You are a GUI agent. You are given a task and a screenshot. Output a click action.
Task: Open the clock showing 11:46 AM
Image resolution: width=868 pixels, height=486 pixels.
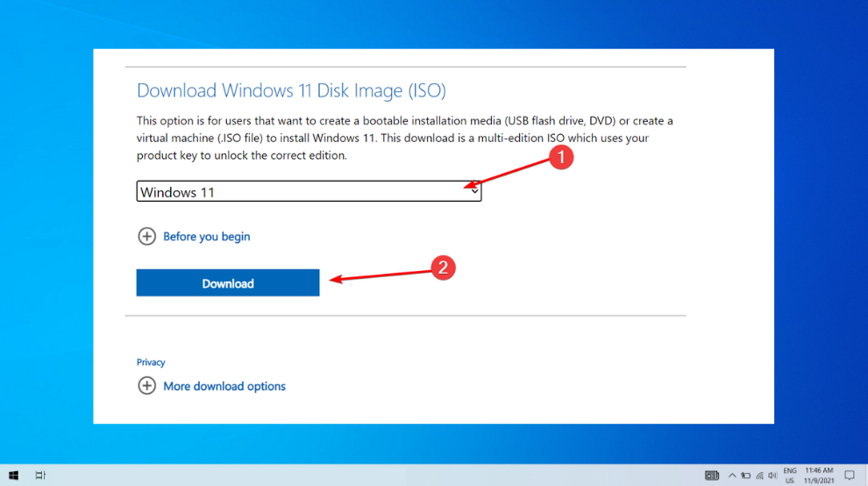click(x=819, y=475)
